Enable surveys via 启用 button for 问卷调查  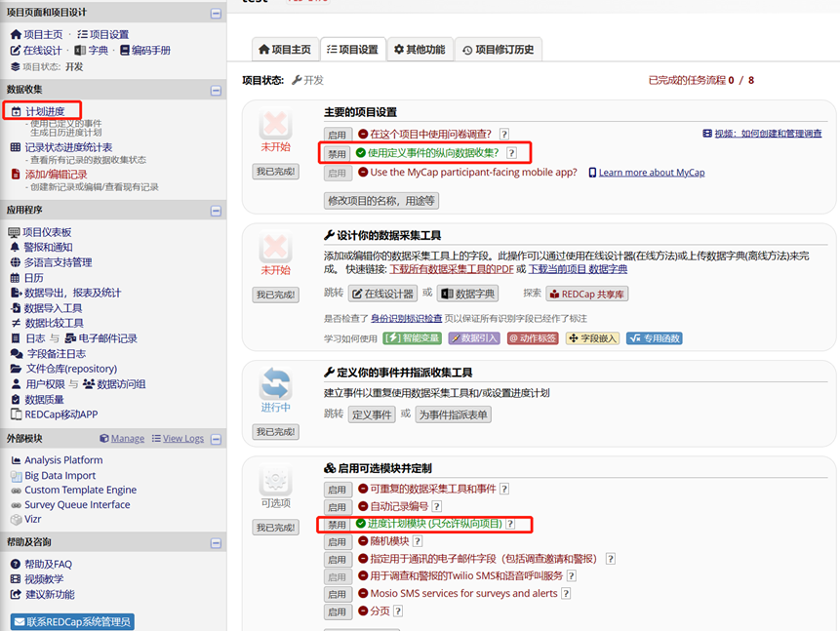tap(337, 135)
